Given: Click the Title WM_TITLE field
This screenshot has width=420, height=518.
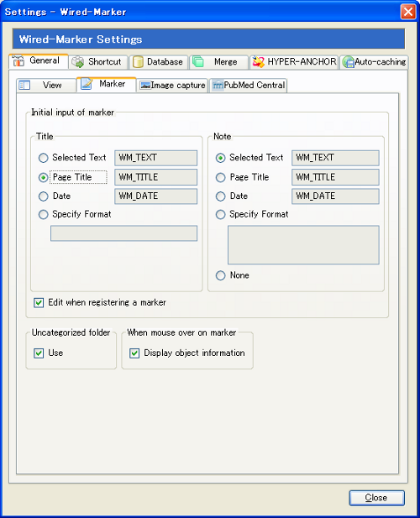Looking at the screenshot, I should click(156, 177).
